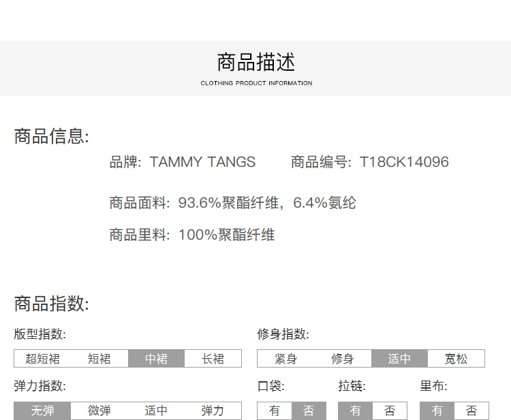Select the highlighted 中裙 option
This screenshot has height=420, width=511.
156,359
